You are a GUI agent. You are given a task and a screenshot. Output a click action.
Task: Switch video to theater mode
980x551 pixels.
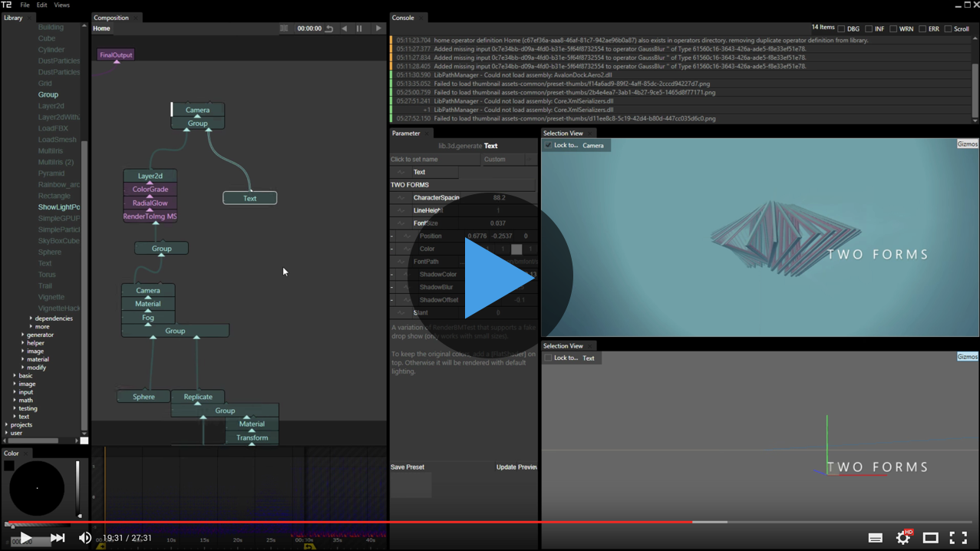[x=930, y=538]
